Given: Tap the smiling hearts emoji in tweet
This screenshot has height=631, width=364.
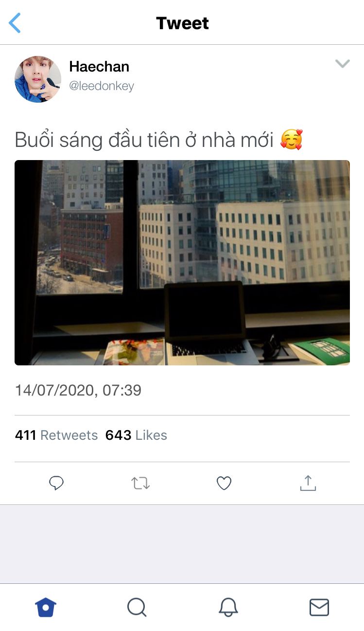Looking at the screenshot, I should click(x=292, y=140).
